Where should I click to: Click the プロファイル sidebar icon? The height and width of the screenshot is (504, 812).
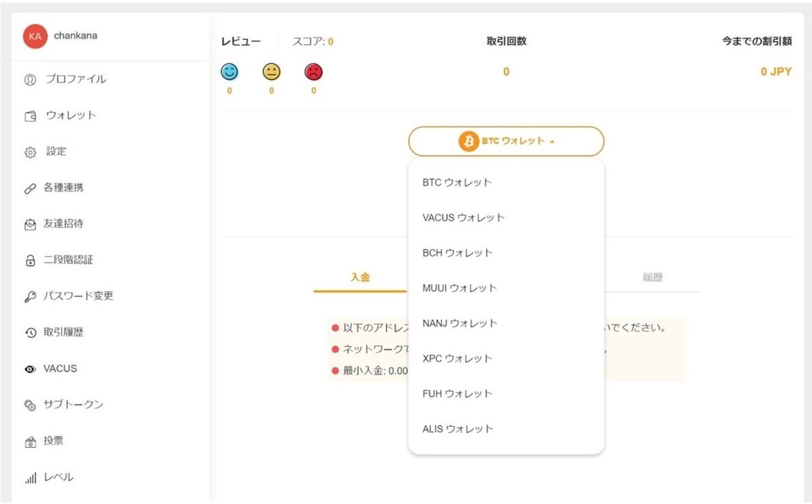click(30, 79)
